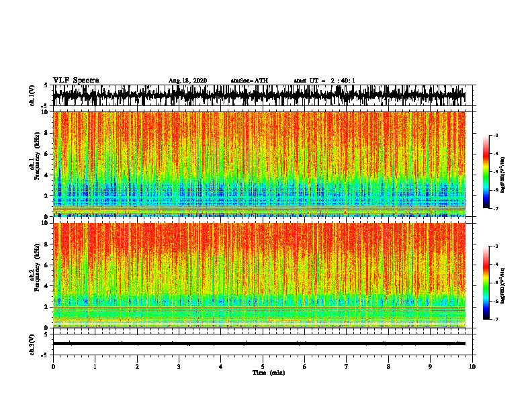Viewport: 532px width, 411px height.
Task: Click the ch.1 color bar log(PSD) label
Action: pos(502,175)
